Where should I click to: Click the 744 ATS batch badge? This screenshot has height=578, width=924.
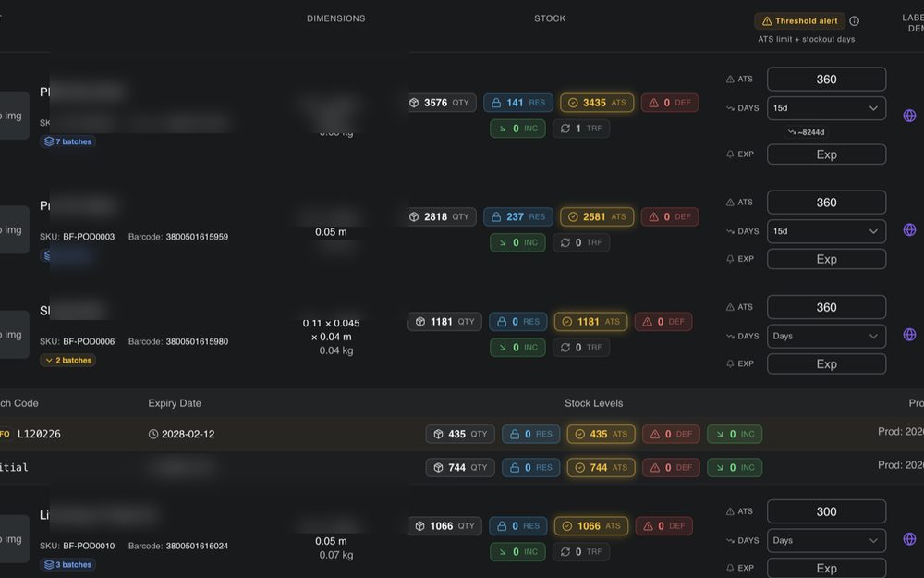click(x=602, y=468)
